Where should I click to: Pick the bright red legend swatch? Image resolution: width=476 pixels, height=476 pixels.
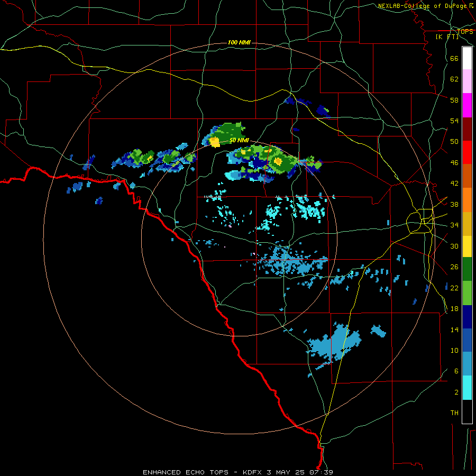(467, 152)
